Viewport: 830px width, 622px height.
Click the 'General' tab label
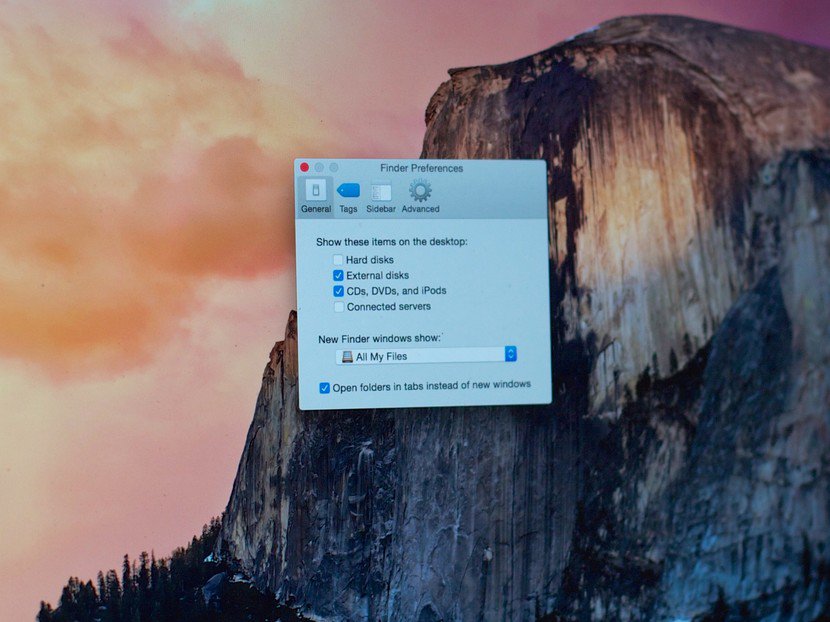(x=315, y=208)
